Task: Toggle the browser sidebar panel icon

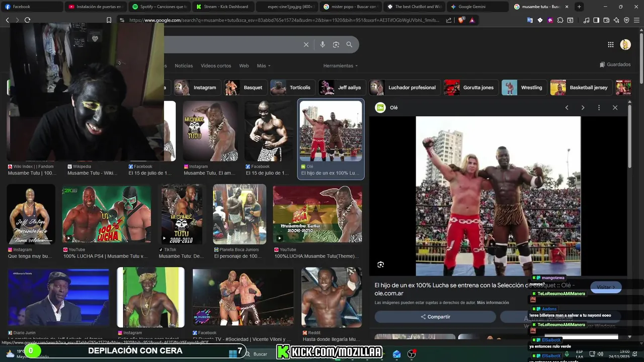Action: pyautogui.click(x=596, y=20)
